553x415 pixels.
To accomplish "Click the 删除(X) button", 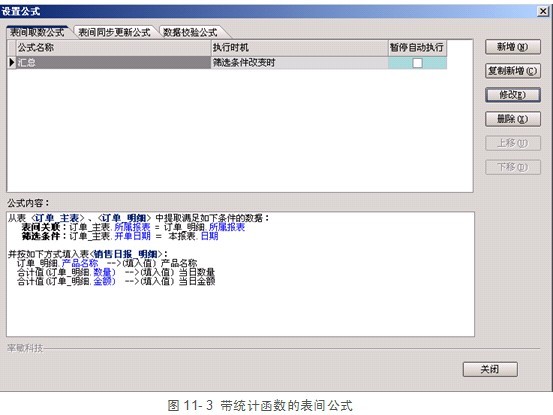I will coord(512,119).
